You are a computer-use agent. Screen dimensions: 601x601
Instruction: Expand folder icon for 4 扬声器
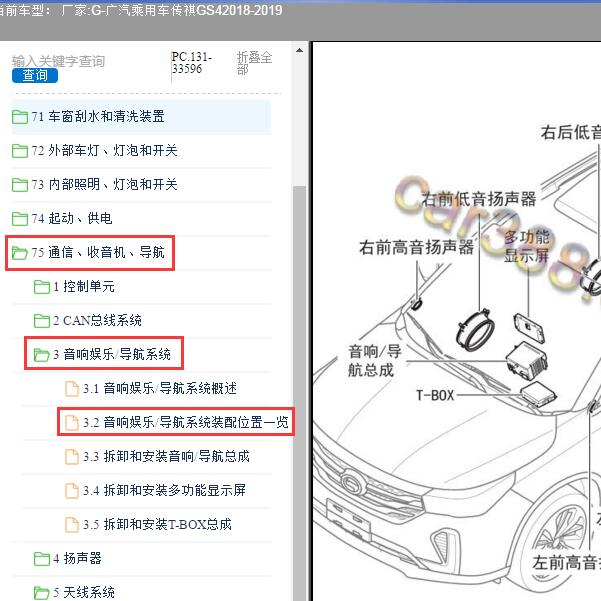tap(42, 559)
